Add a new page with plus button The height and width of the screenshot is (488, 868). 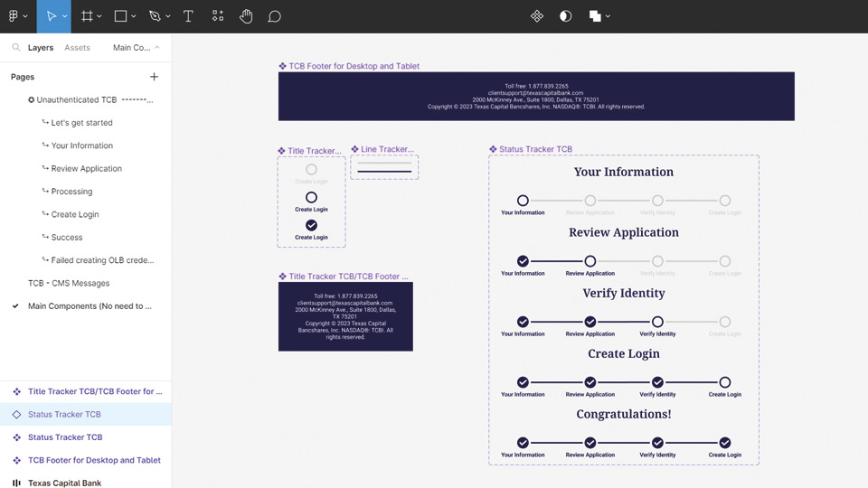point(154,77)
